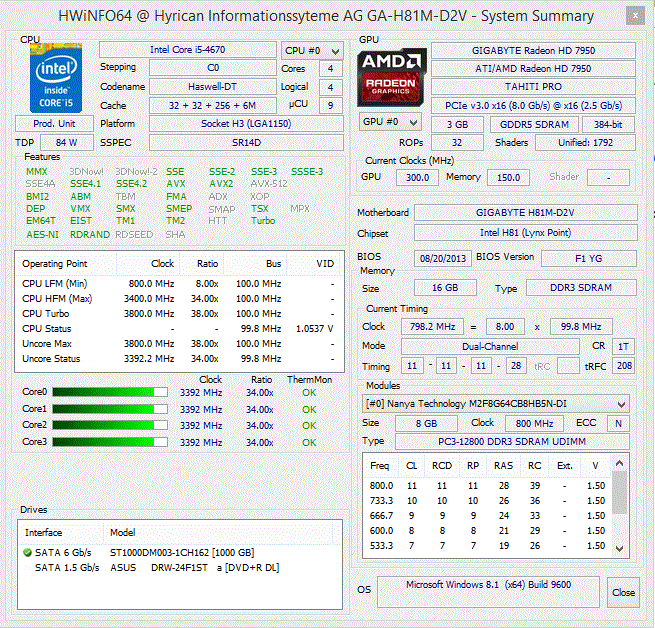The height and width of the screenshot is (628, 655).
Task: Click the Unified: 1792 shaders field
Action: (585, 142)
